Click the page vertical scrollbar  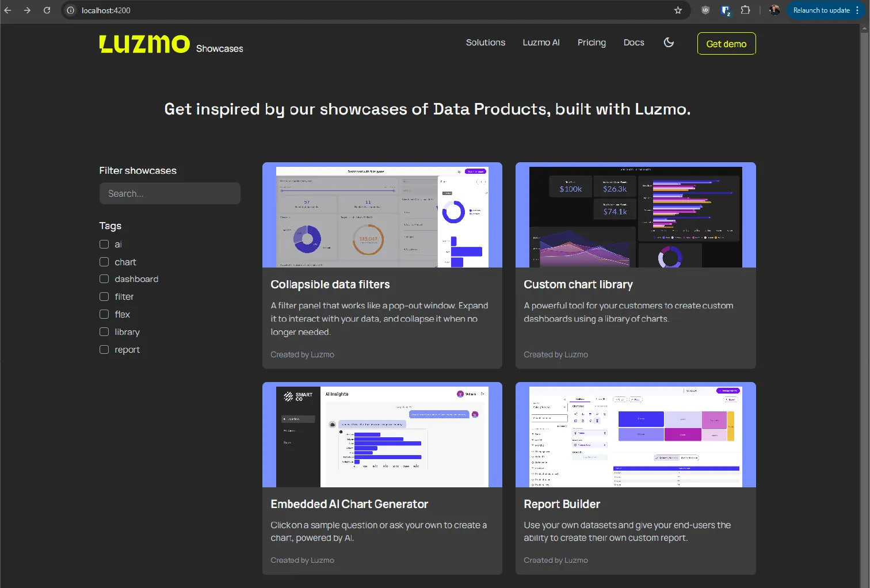pos(864,305)
